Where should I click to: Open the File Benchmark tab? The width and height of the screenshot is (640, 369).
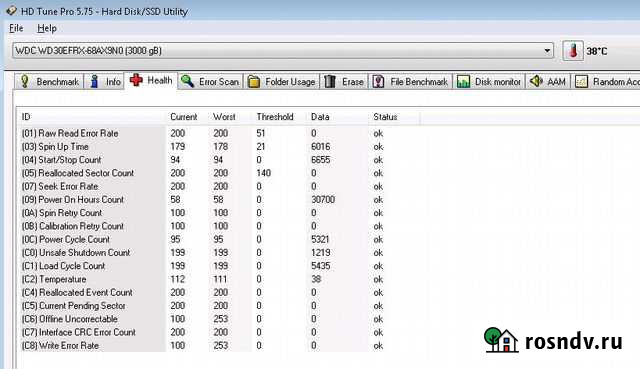tap(411, 82)
